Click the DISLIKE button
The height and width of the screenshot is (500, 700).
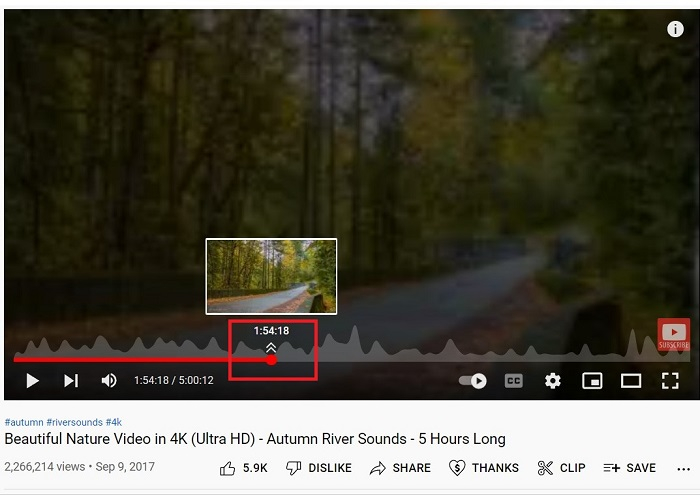click(x=319, y=468)
